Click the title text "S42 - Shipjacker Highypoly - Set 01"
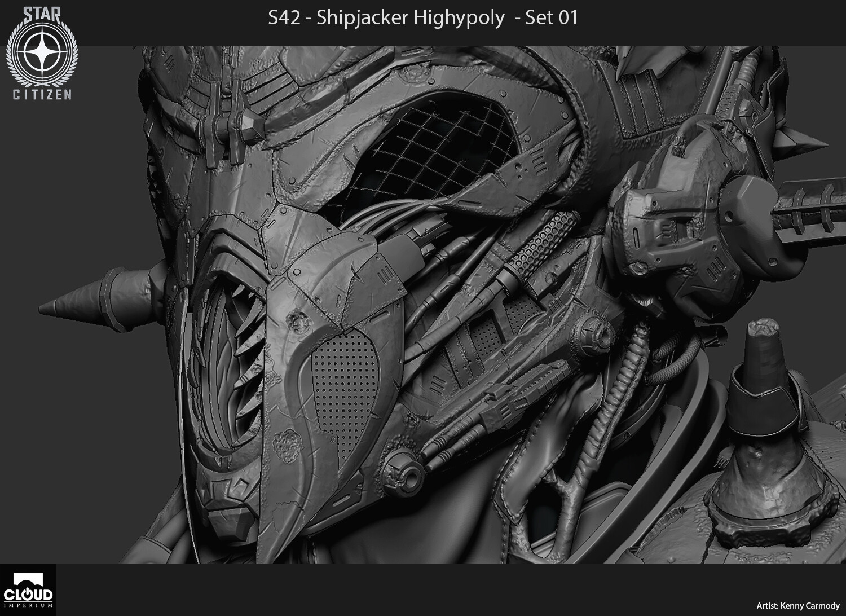This screenshot has height=616, width=846. tap(423, 18)
